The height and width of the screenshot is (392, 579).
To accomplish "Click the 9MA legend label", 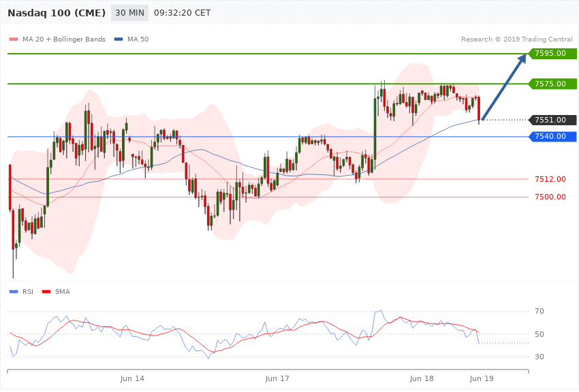I will tap(63, 292).
